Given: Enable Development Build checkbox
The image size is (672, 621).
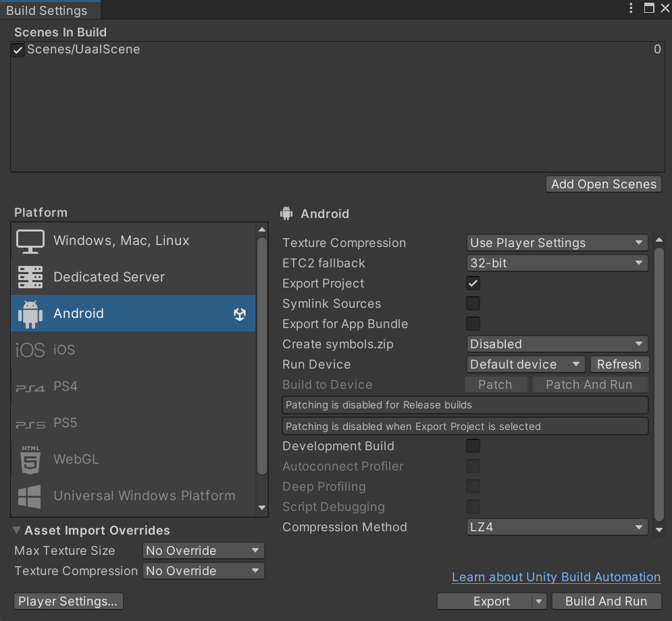Looking at the screenshot, I should click(473, 446).
